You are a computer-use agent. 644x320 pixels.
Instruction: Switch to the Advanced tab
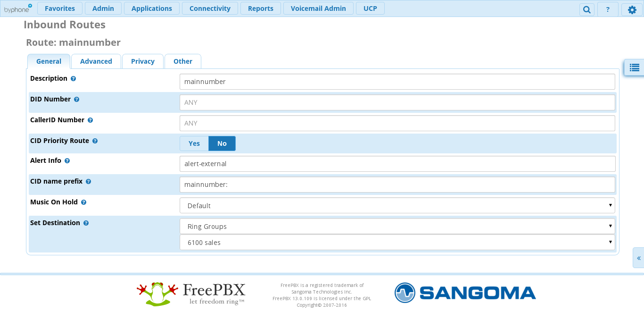click(96, 61)
